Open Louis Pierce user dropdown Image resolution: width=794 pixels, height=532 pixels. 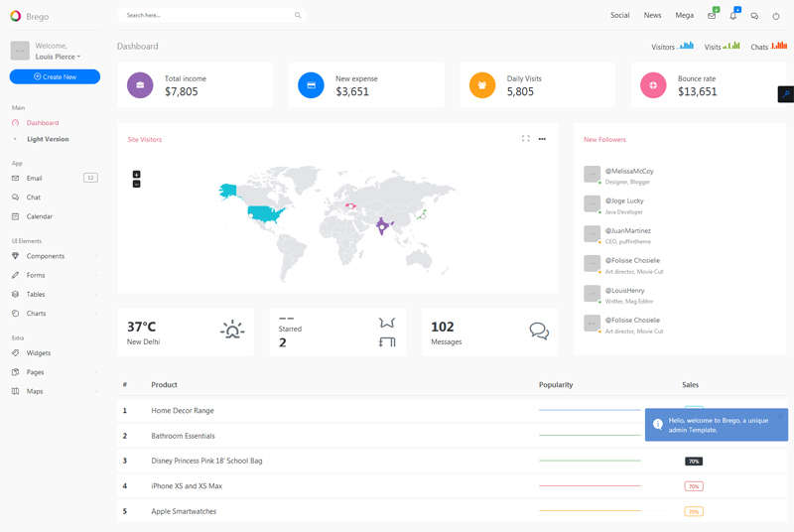click(x=59, y=57)
